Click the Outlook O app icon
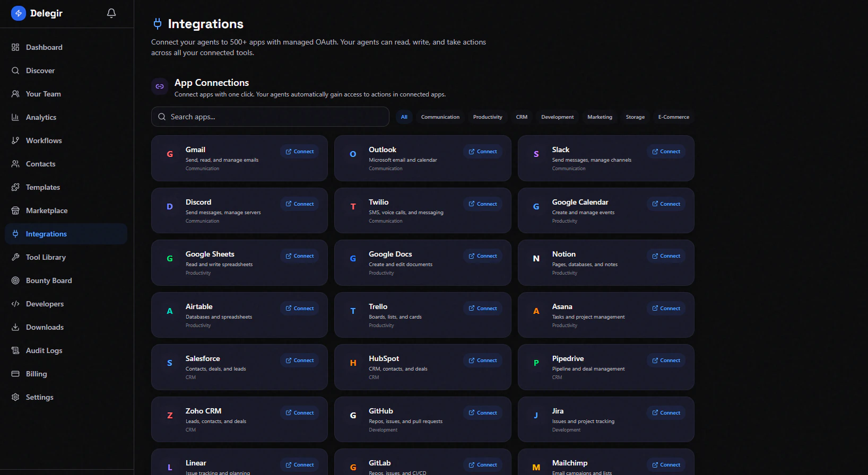Image resolution: width=868 pixels, height=475 pixels. coord(353,154)
